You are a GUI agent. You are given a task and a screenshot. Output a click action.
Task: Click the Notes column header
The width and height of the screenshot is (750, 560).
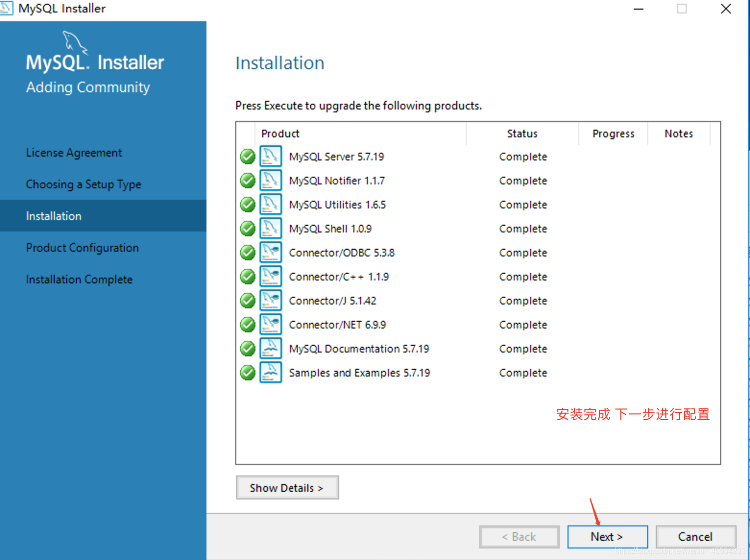tap(678, 134)
